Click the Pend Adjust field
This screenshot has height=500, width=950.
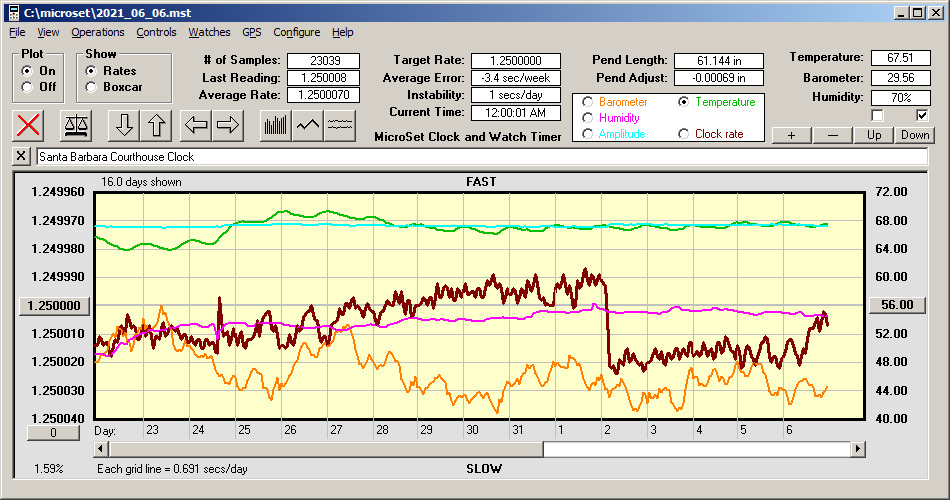tap(719, 78)
